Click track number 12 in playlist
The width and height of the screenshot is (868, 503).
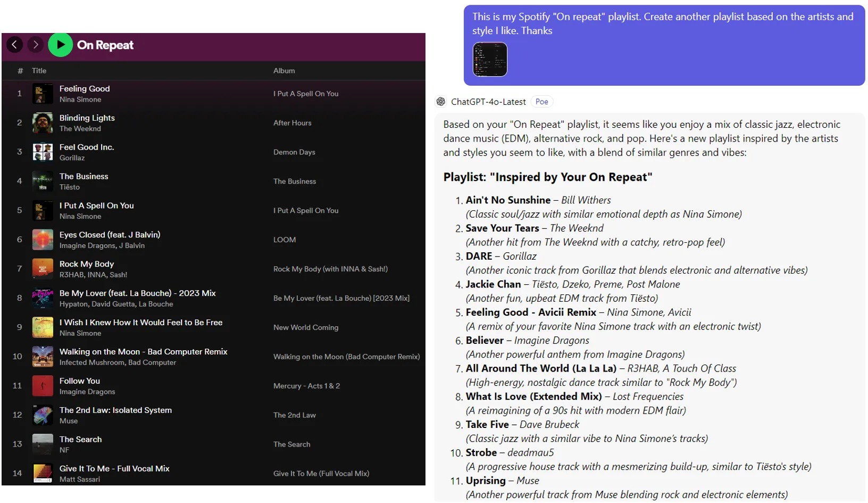coord(17,415)
